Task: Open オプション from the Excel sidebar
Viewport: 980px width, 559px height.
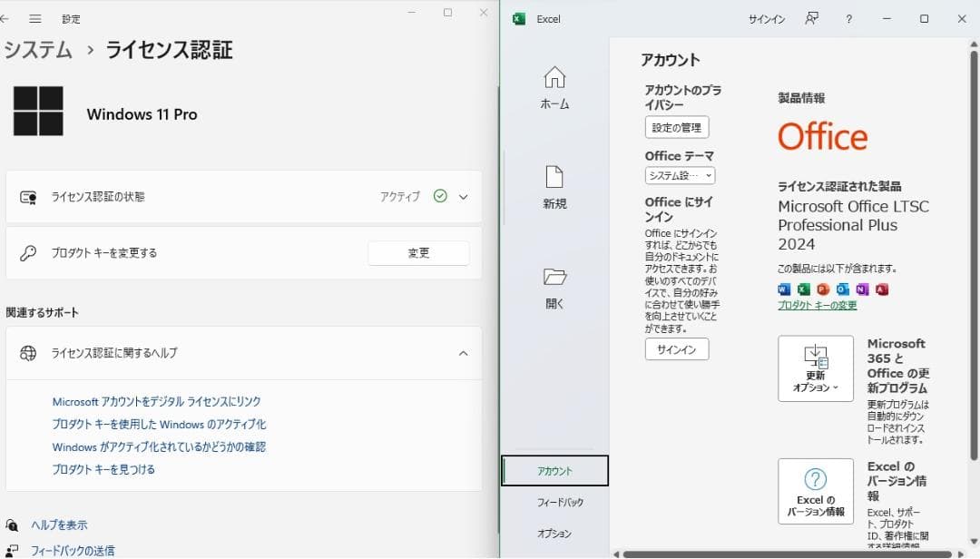Action: [x=554, y=534]
